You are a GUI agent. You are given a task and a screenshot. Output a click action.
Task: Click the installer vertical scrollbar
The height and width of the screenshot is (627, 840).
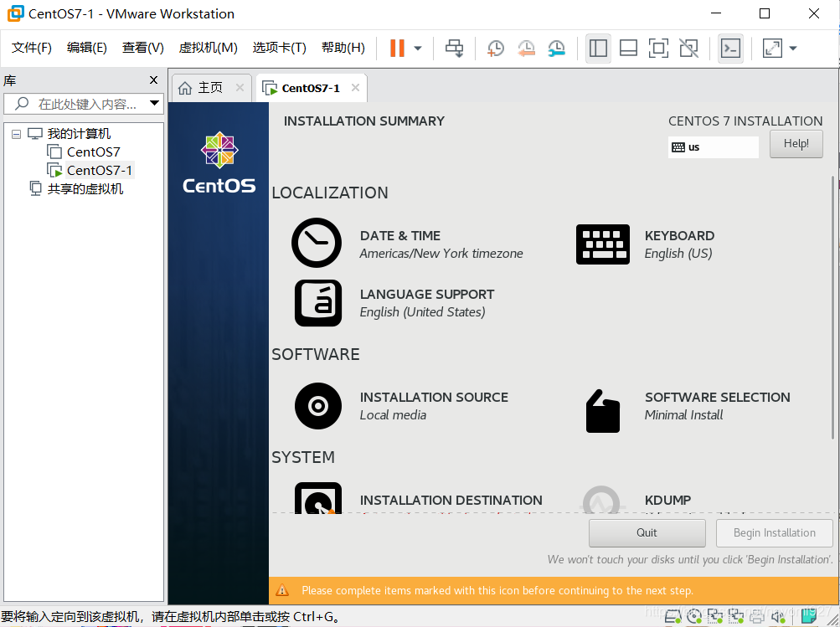832,308
